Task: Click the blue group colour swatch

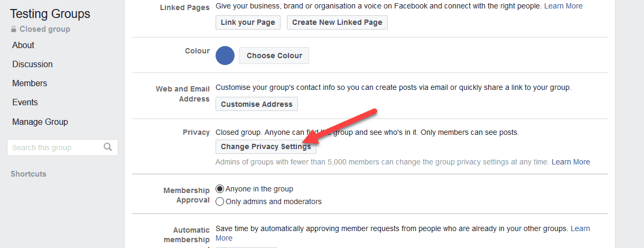Action: [225, 56]
